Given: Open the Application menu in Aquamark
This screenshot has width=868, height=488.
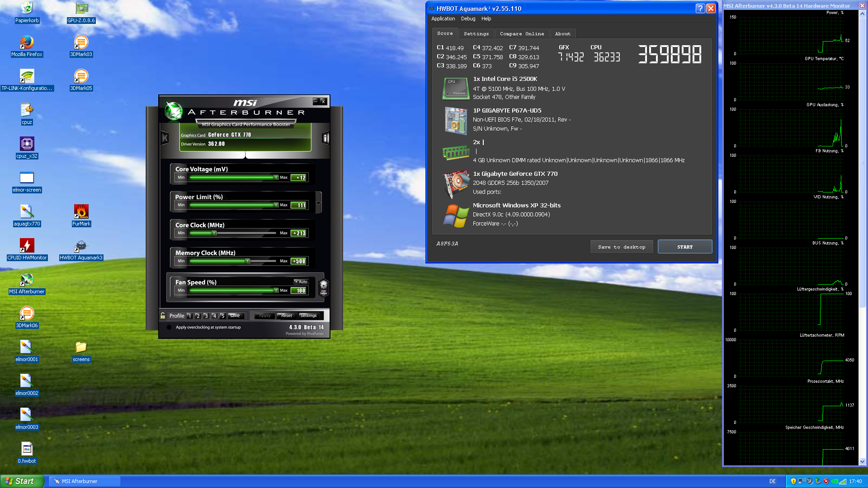Looking at the screenshot, I should point(443,19).
